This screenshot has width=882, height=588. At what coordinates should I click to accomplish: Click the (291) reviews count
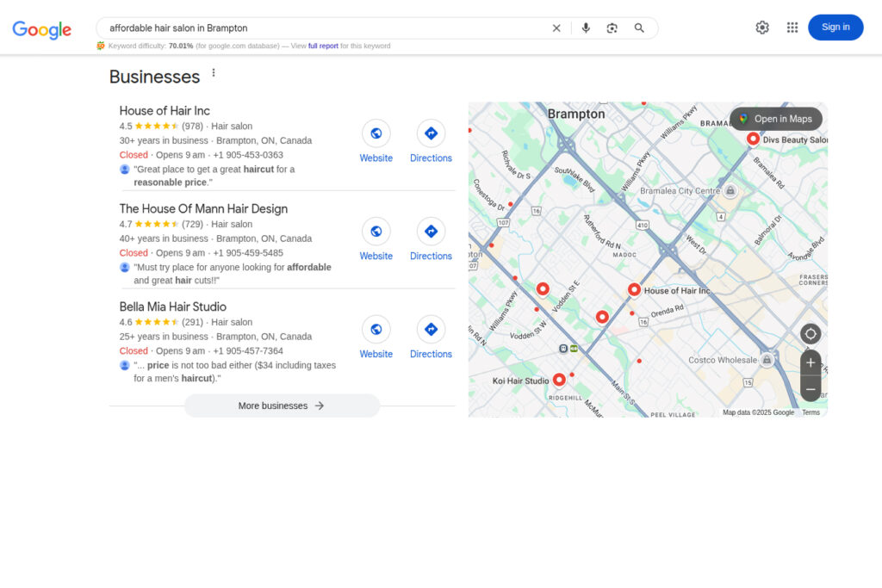click(x=192, y=322)
